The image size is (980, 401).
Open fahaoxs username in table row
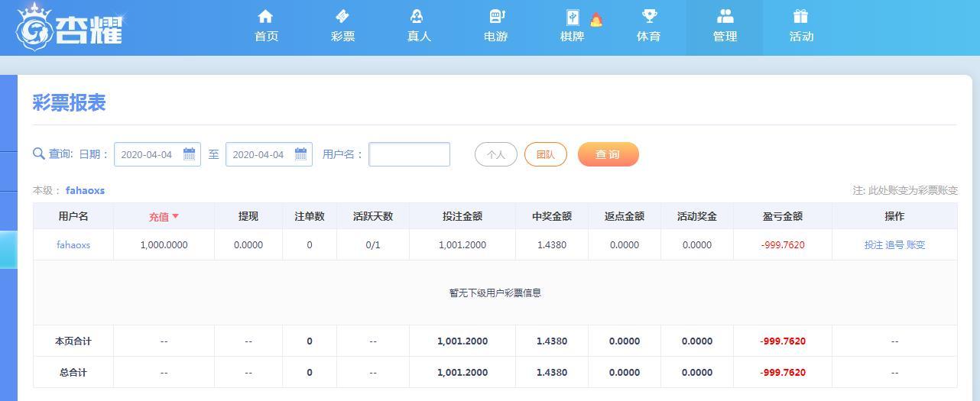[73, 245]
